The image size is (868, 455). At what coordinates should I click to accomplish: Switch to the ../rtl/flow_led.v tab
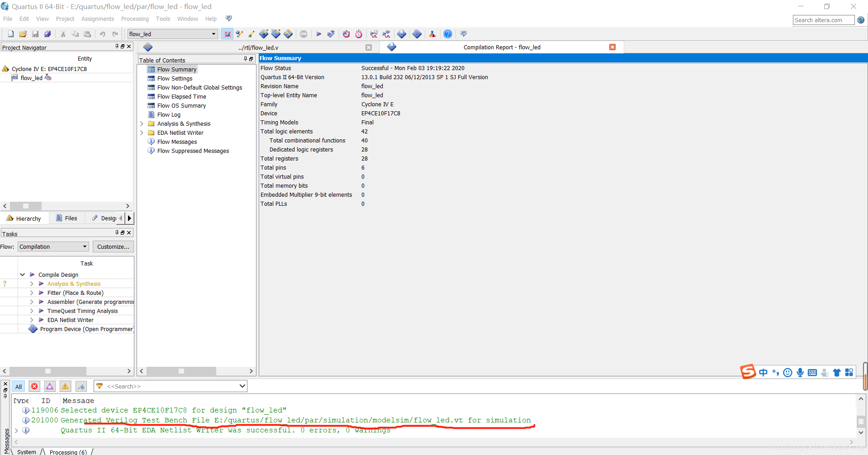click(x=258, y=47)
